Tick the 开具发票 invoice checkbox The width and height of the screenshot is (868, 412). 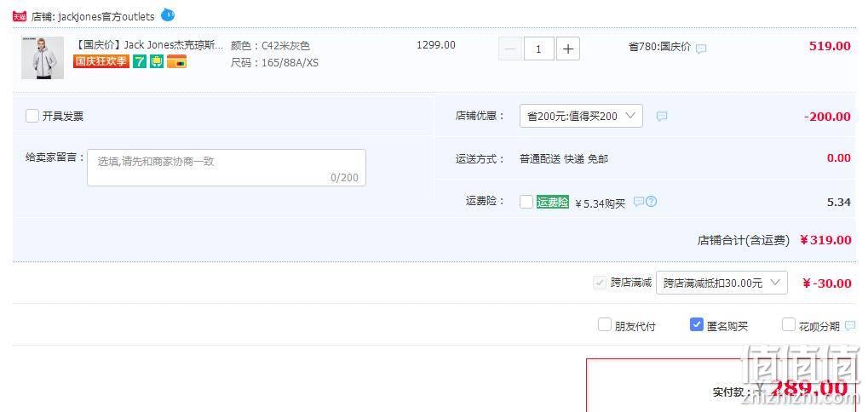(32, 116)
